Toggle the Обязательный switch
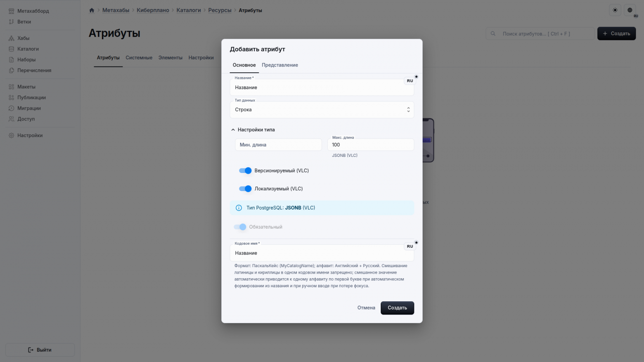This screenshot has width=644, height=362. coord(240,227)
